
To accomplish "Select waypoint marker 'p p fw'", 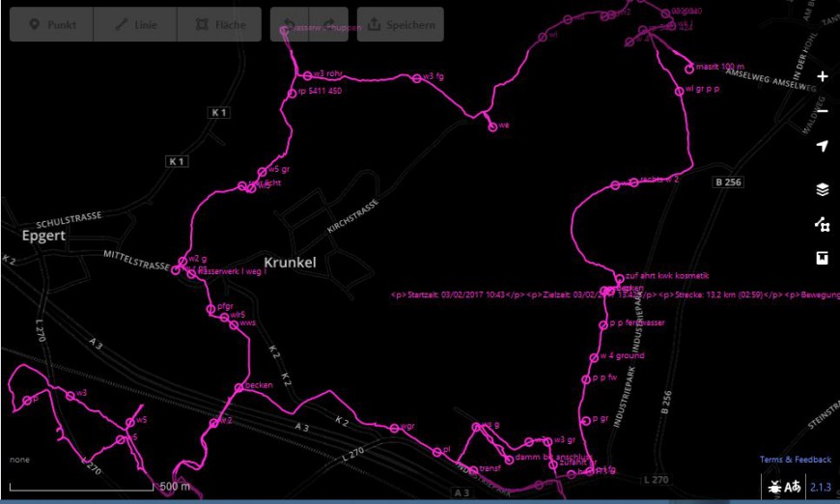I will [x=586, y=379].
